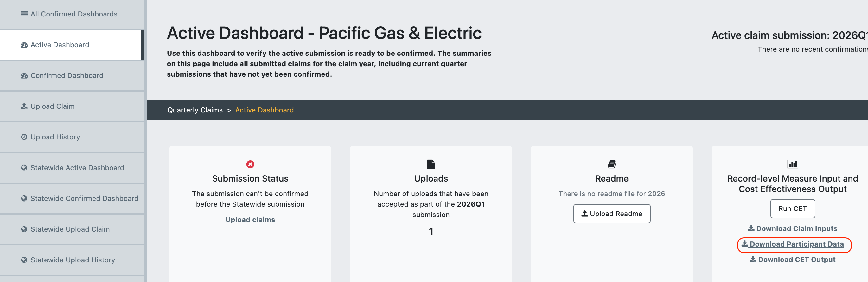Image resolution: width=868 pixels, height=282 pixels.
Task: Click the file icon above Uploads
Action: [x=431, y=164]
